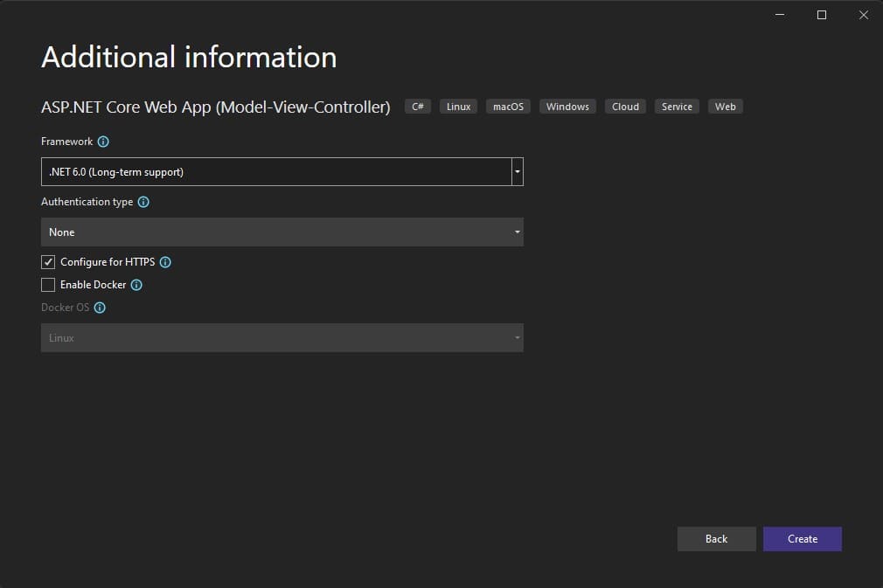Screen dimensions: 883x588
Task: Click the Framework dropdown arrow
Action: 517,171
